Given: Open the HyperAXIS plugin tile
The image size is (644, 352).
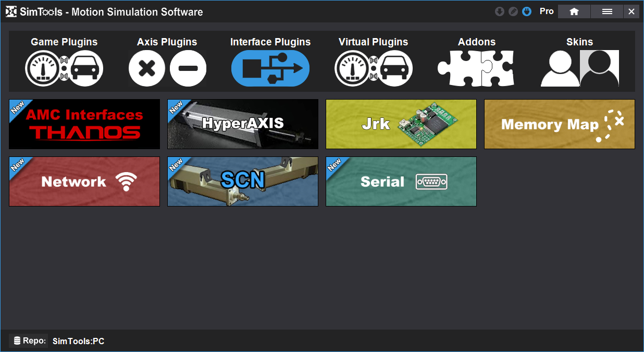Looking at the screenshot, I should 243,124.
